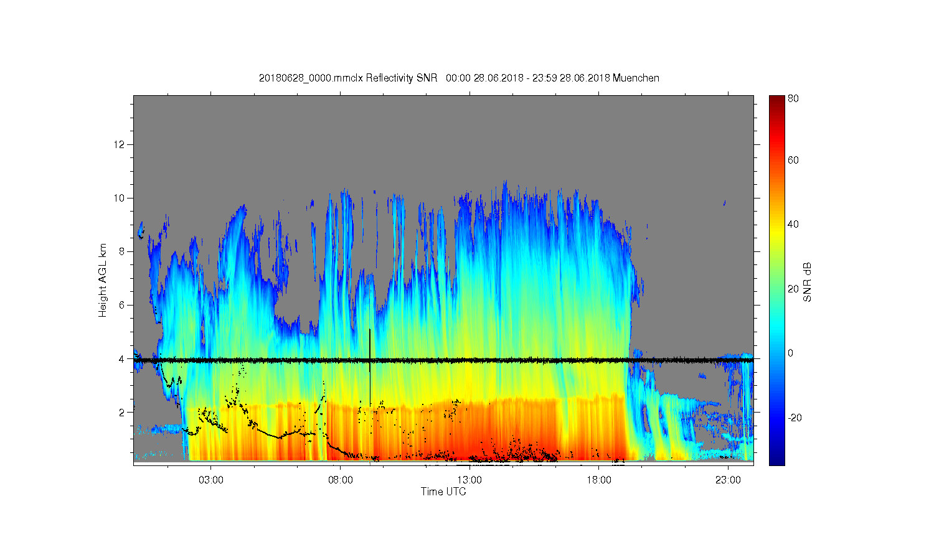The height and width of the screenshot is (560, 934).
Task: Click the 03:00 time tick label
Action: [211, 480]
